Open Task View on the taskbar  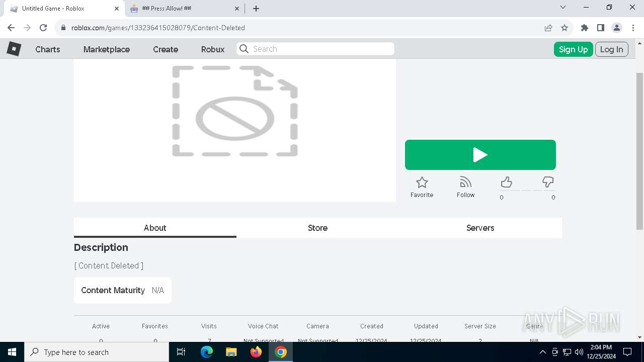181,352
